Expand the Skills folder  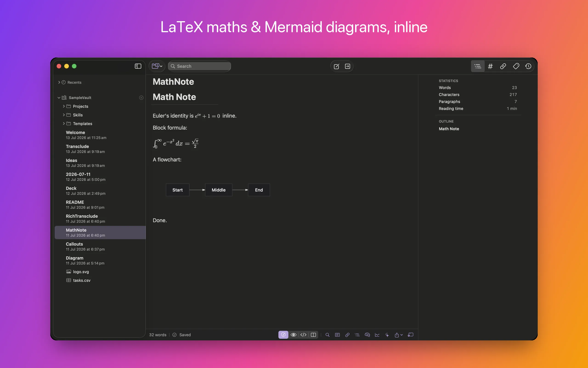64,115
